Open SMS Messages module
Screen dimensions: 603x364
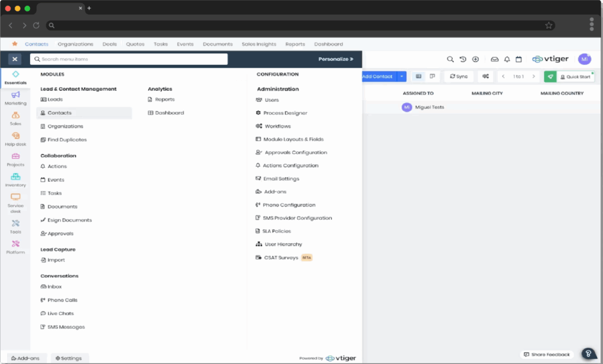(x=62, y=327)
